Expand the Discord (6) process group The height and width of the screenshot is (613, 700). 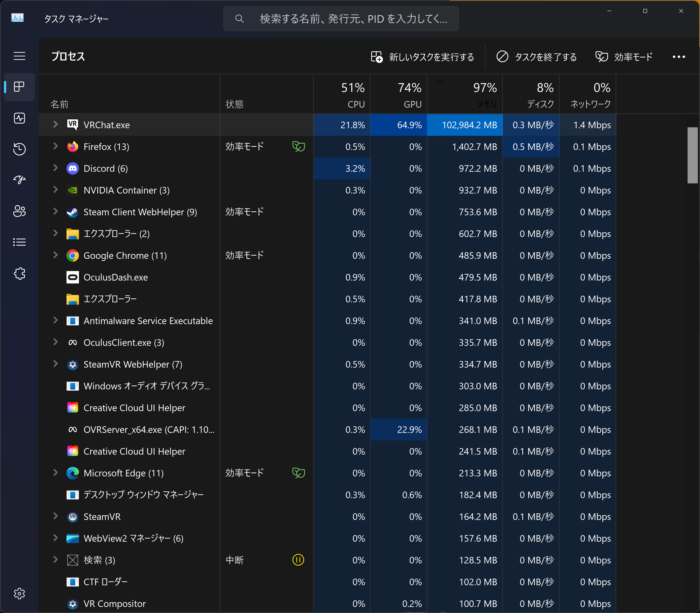[x=55, y=168]
